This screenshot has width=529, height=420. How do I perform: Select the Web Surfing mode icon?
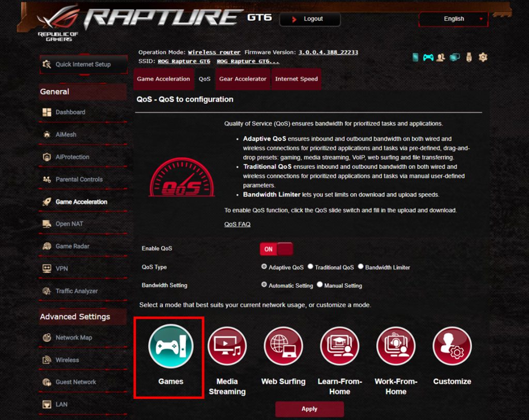click(284, 346)
